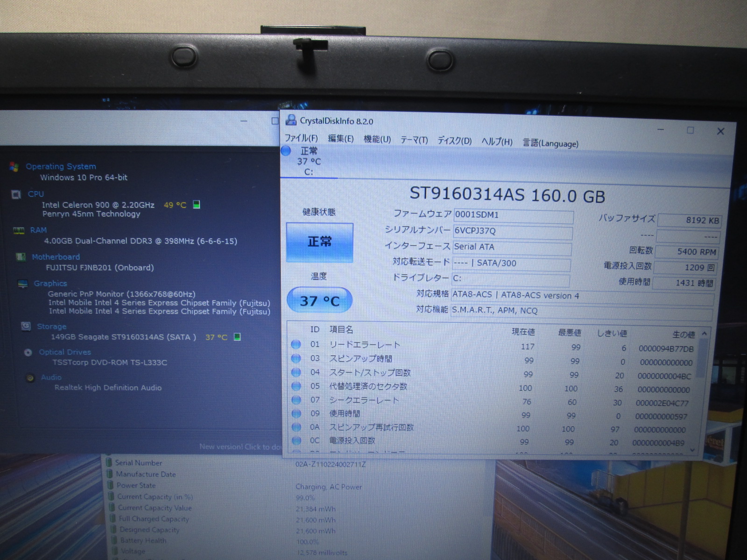The image size is (747, 560).
Task: Click the Audio speaker icon
Action: pyautogui.click(x=30, y=378)
